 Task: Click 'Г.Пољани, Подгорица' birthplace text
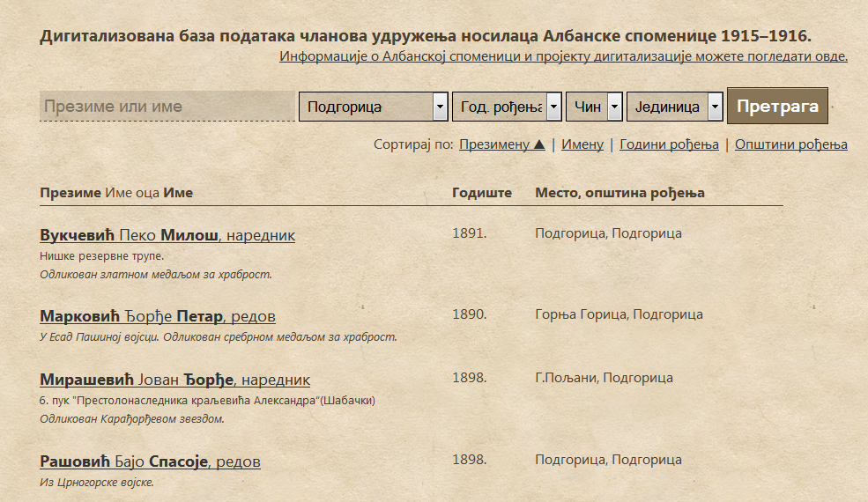tap(604, 378)
